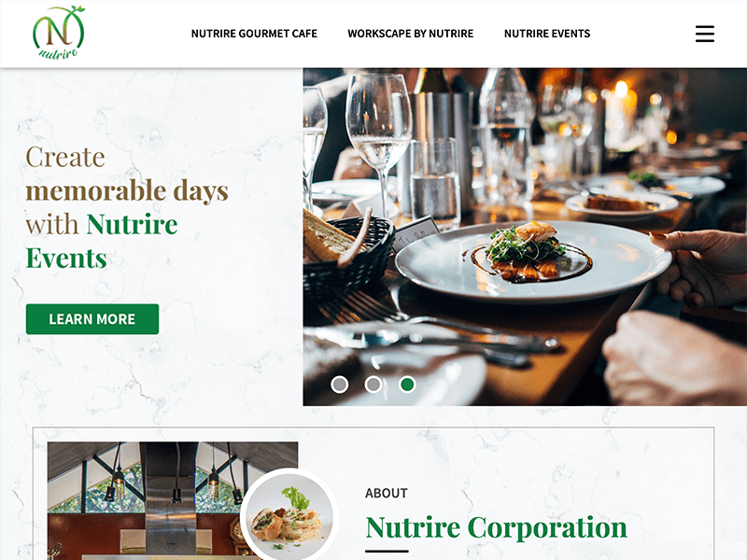Click the 'Nutrire Events' green headline text
The image size is (747, 560).
coord(102,241)
